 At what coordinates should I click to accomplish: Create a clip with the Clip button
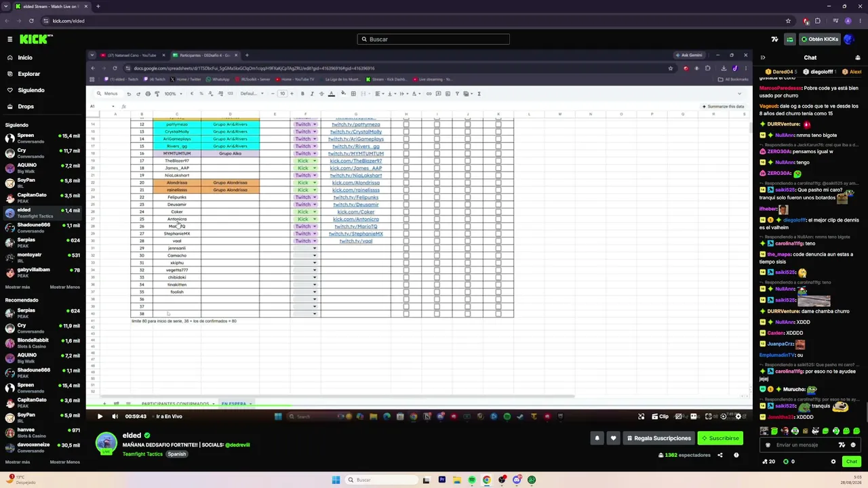pyautogui.click(x=660, y=416)
